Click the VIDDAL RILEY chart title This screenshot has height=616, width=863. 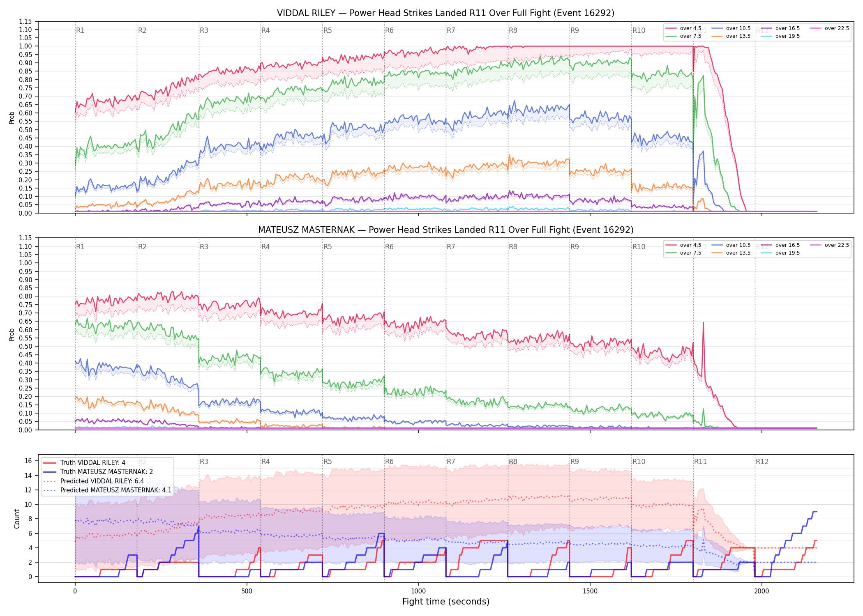point(445,13)
